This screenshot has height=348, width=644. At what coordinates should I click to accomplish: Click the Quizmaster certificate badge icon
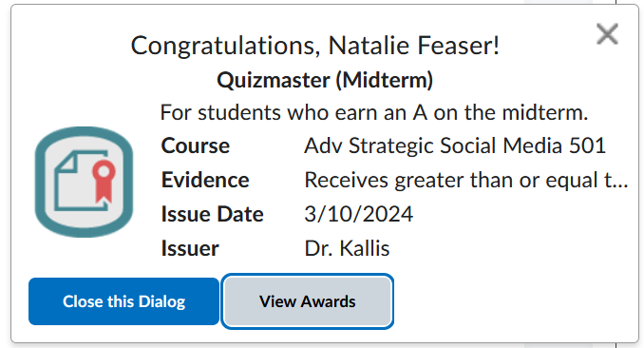(84, 182)
